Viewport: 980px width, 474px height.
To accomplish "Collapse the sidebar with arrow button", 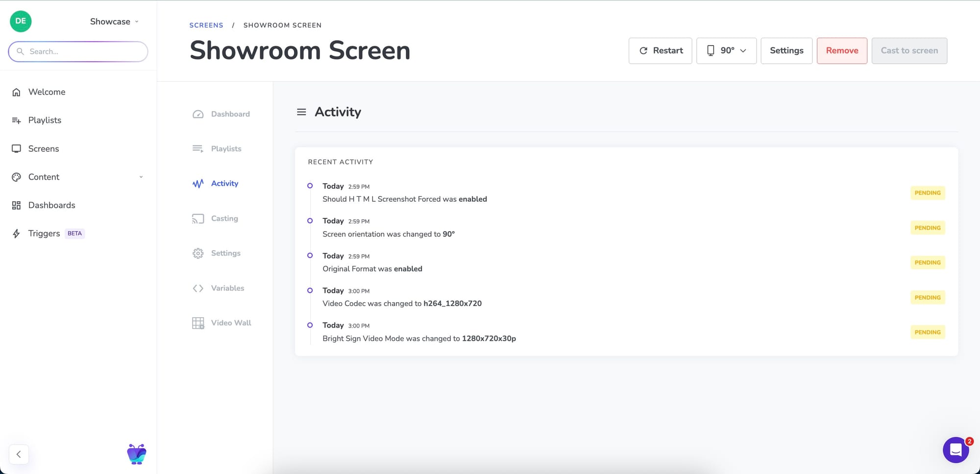I will [x=19, y=454].
